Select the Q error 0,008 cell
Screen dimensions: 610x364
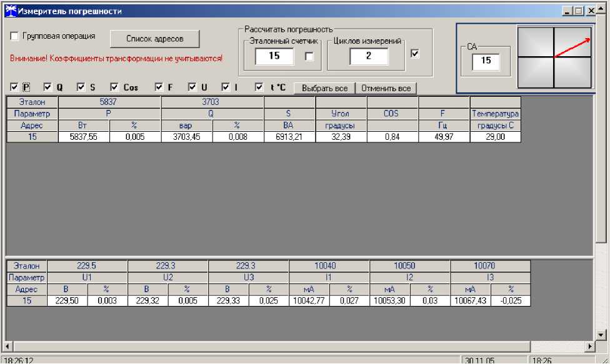pyautogui.click(x=238, y=137)
